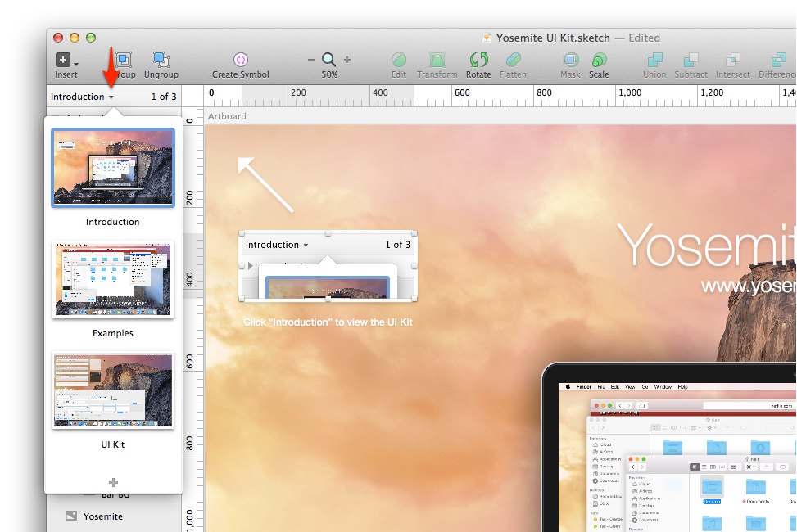797x532 pixels.
Task: Click the Flatten toolbar icon
Action: pos(513,60)
